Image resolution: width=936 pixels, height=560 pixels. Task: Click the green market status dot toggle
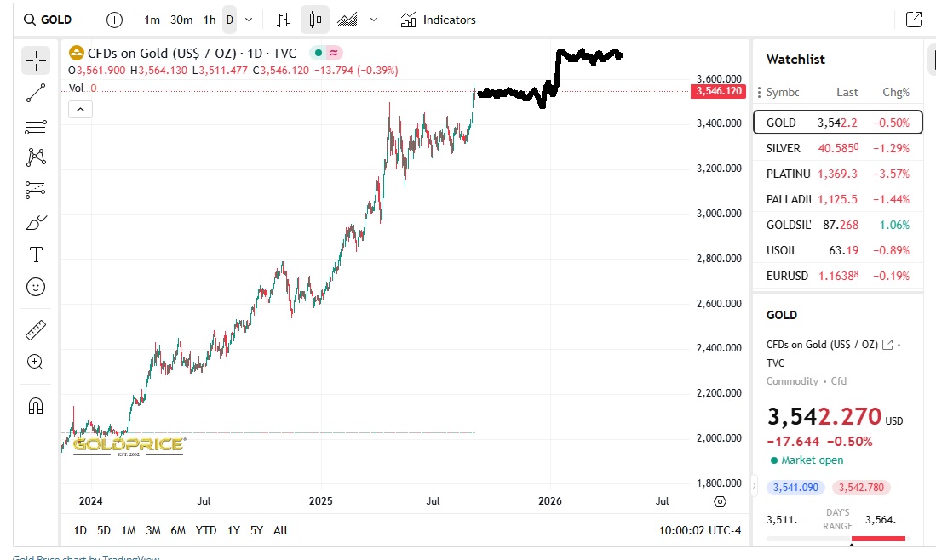click(x=319, y=53)
